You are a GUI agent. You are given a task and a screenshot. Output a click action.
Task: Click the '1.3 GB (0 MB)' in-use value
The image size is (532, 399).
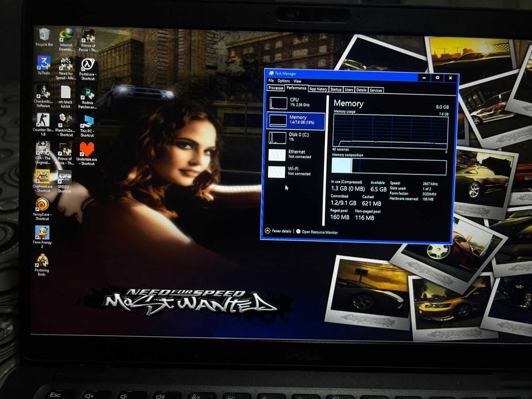[x=347, y=189]
